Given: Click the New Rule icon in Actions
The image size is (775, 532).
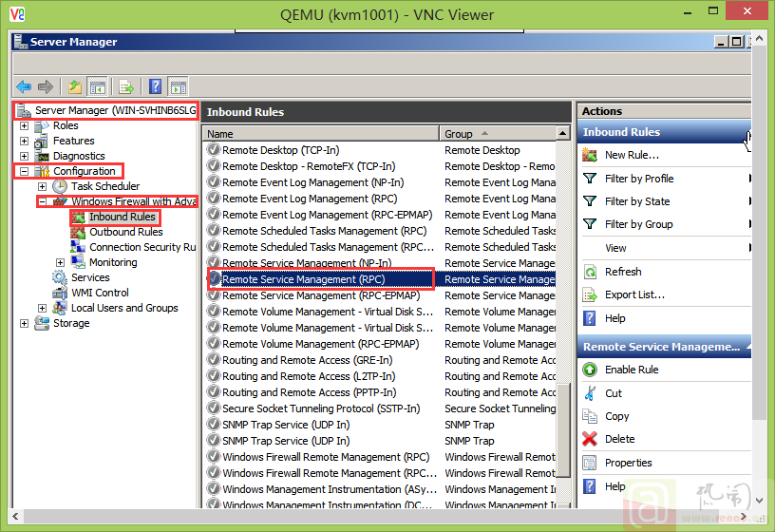Looking at the screenshot, I should [589, 155].
